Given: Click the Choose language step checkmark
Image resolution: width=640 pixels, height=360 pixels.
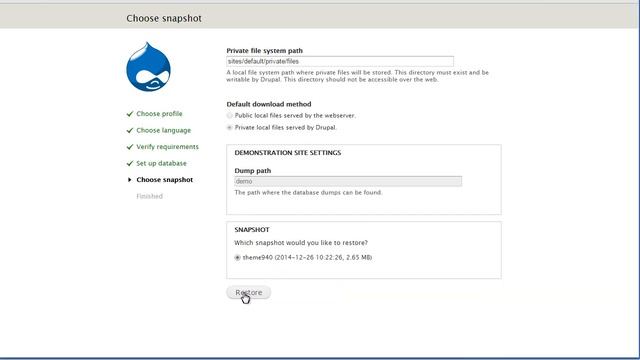Looking at the screenshot, I should click(130, 131).
